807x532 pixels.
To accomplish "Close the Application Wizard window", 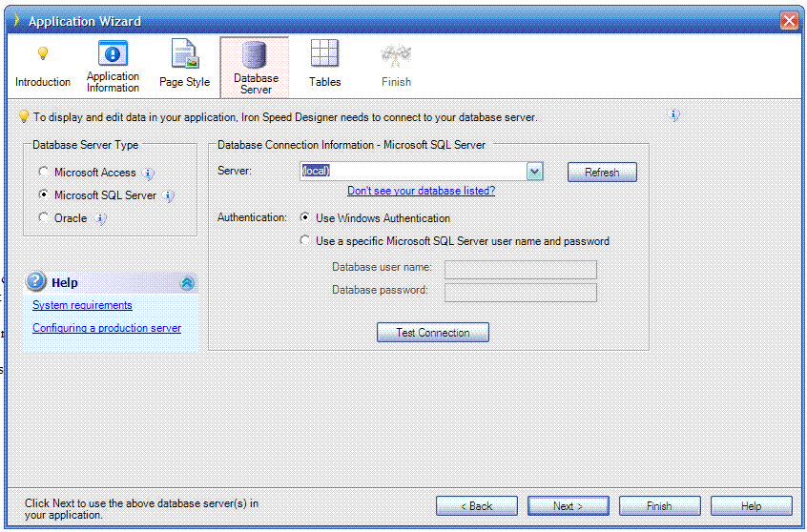I will click(789, 21).
